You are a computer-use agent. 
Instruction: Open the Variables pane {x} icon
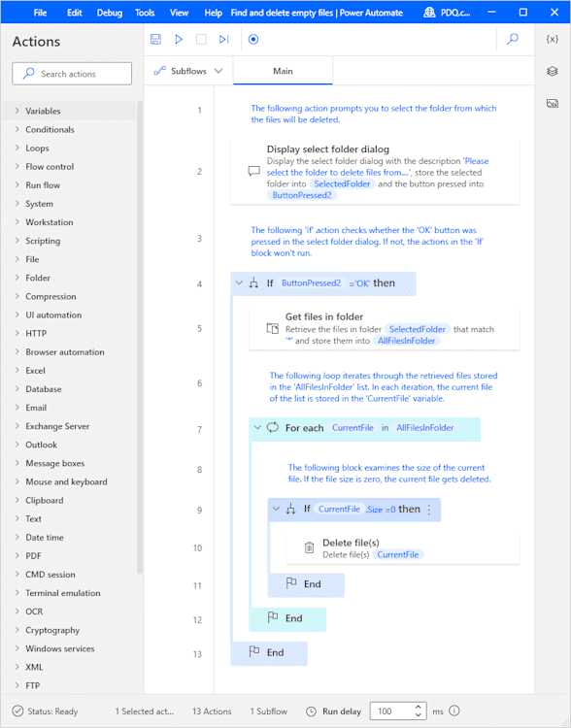point(552,40)
